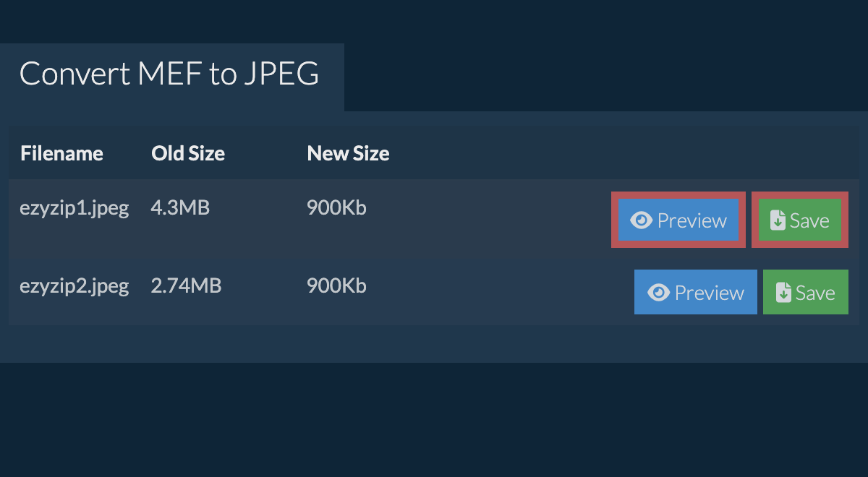Select the ezyzip2.jpeg filename
Viewport: 868px width, 477px height.
click(74, 285)
